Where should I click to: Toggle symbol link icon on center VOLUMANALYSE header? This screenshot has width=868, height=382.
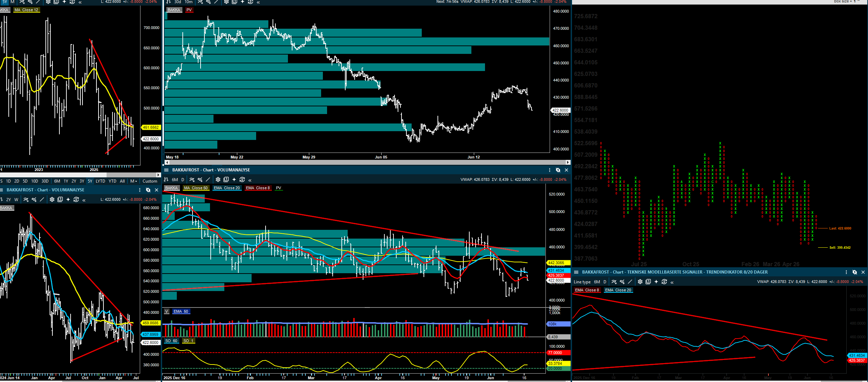click(x=558, y=170)
